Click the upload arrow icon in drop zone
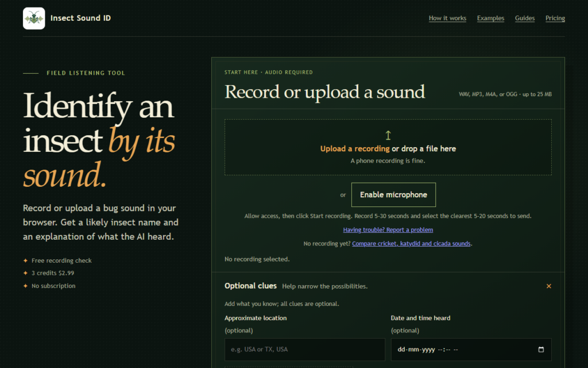This screenshot has width=588, height=368. click(x=388, y=135)
